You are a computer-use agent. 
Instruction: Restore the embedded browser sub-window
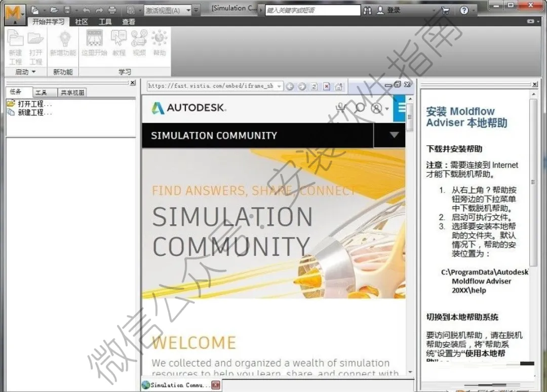coord(398,85)
